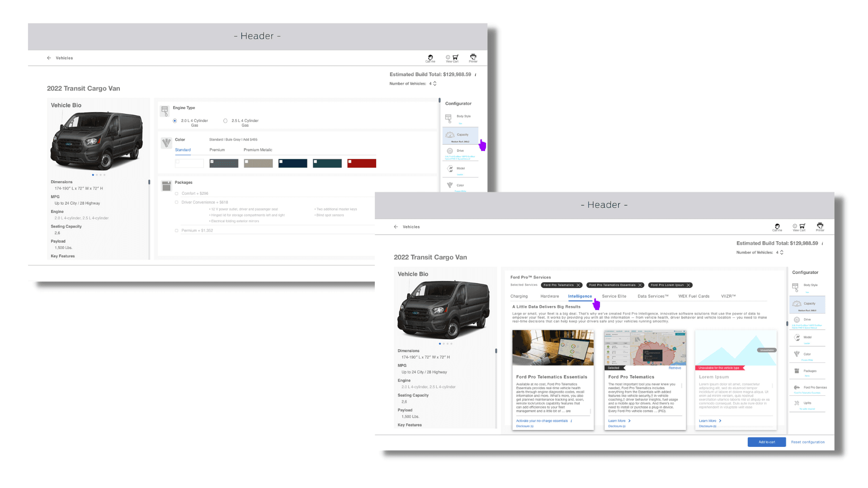868x488 pixels.
Task: Open the Service Elite tab
Action: 614,296
